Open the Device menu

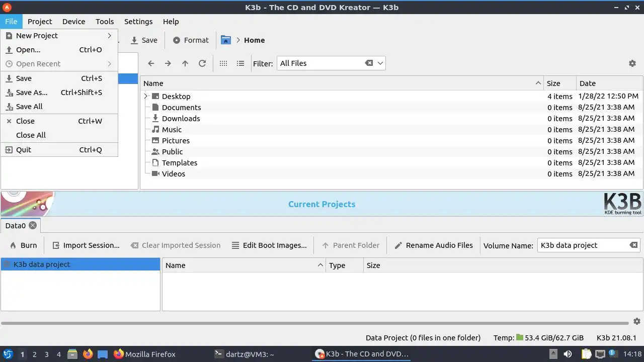tap(73, 22)
